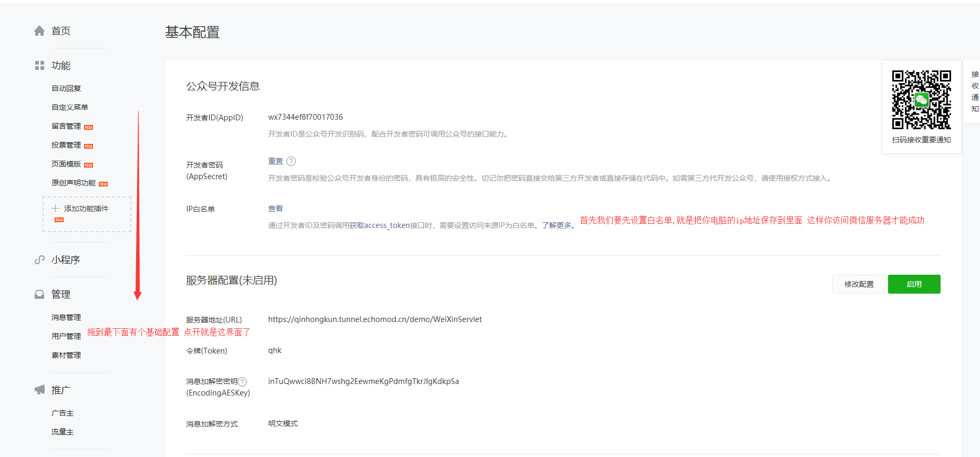Click the QR code for notifications

coord(921,100)
